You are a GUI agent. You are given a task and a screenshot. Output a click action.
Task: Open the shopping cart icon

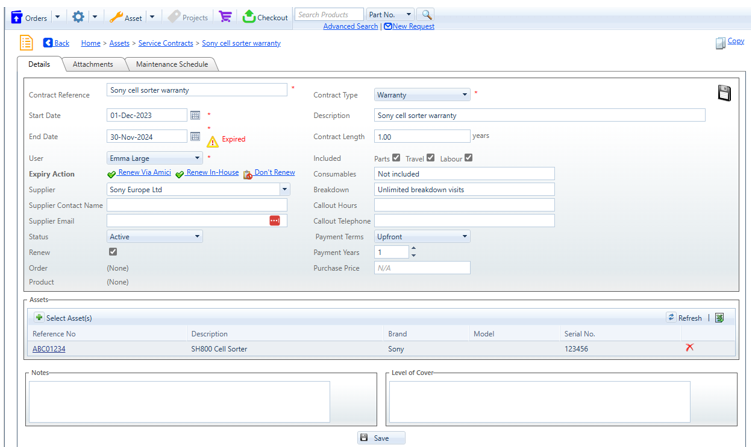pos(225,17)
